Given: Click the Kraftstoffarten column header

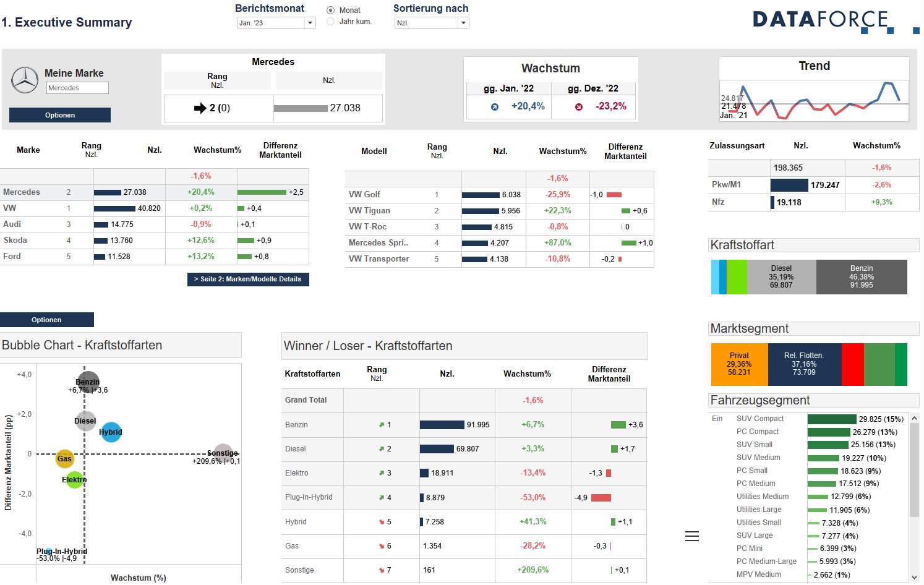Looking at the screenshot, I should [312, 374].
